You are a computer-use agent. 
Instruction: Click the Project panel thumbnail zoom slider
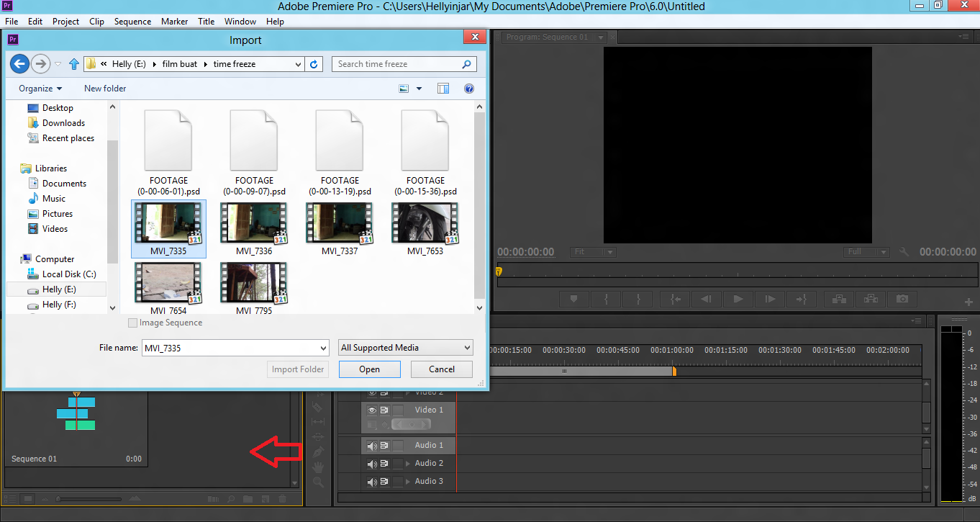point(89,499)
